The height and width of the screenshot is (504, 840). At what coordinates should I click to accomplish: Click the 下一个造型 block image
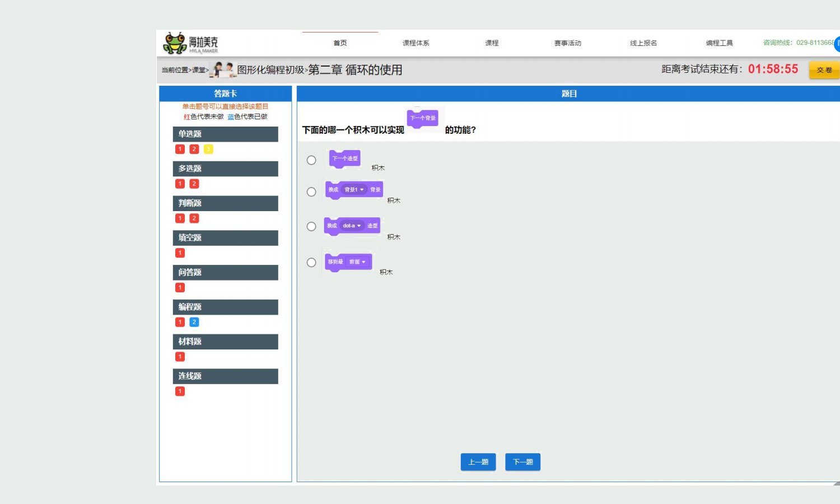(345, 158)
